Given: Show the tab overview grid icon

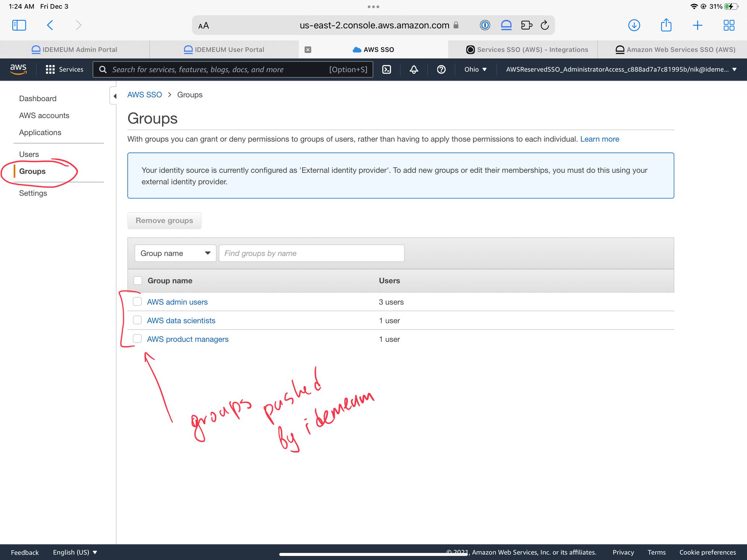Looking at the screenshot, I should coord(729,25).
